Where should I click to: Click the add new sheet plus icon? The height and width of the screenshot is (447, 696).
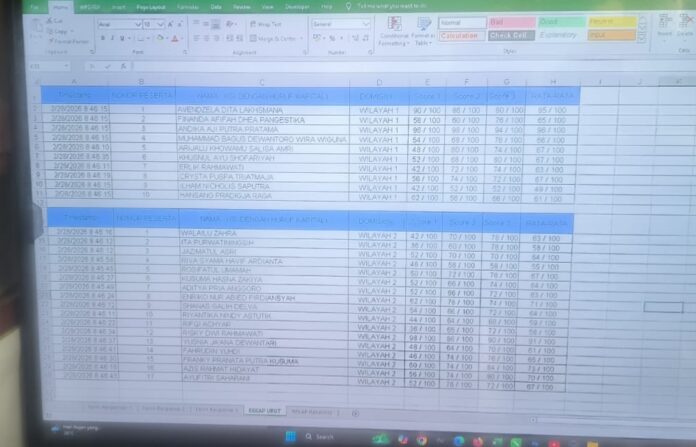point(355,412)
